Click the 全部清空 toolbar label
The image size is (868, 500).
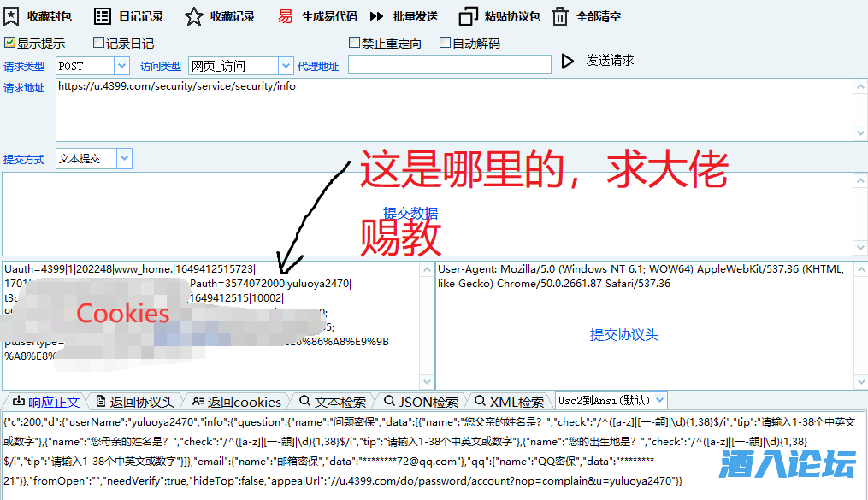(599, 16)
